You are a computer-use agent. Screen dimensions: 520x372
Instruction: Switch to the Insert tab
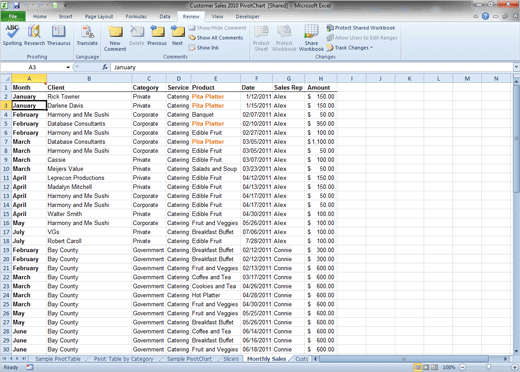coord(66,16)
